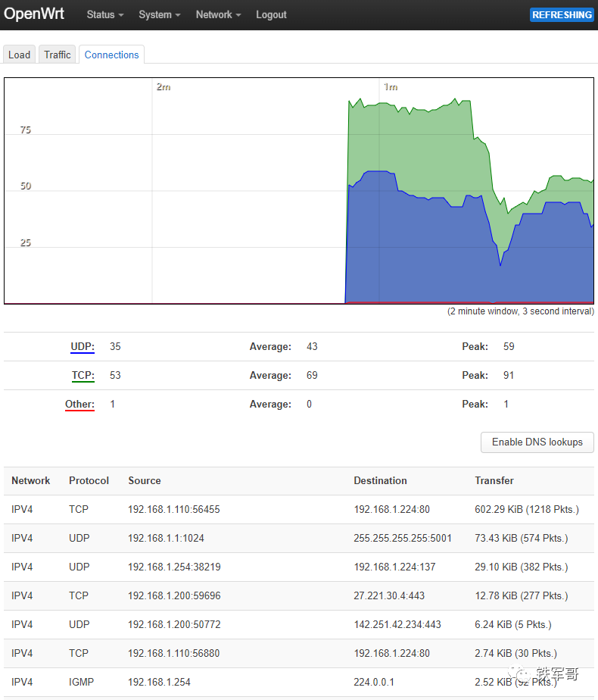Click the UDP legend label
The width and height of the screenshot is (598, 700).
click(x=83, y=347)
